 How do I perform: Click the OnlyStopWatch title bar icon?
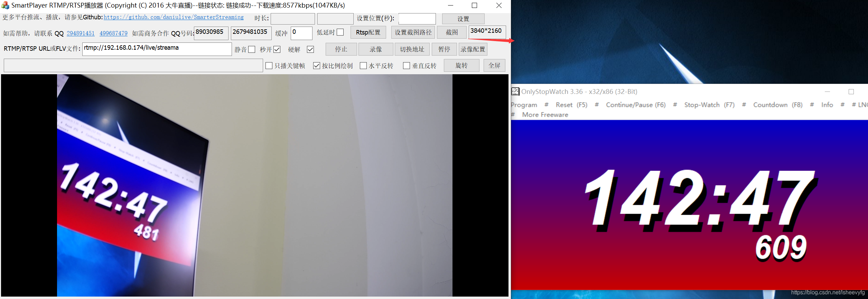click(515, 91)
